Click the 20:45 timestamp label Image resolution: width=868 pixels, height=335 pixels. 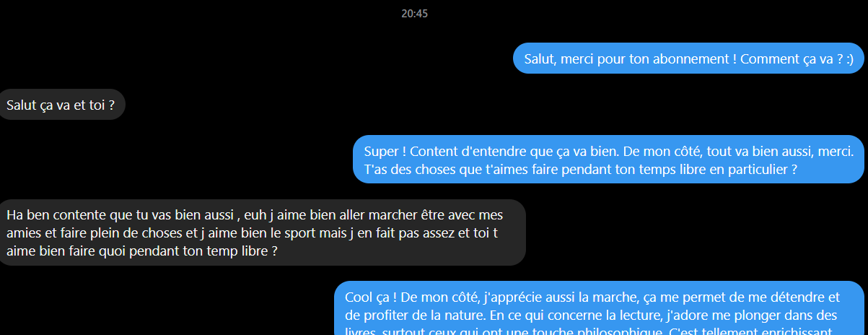coord(415,14)
